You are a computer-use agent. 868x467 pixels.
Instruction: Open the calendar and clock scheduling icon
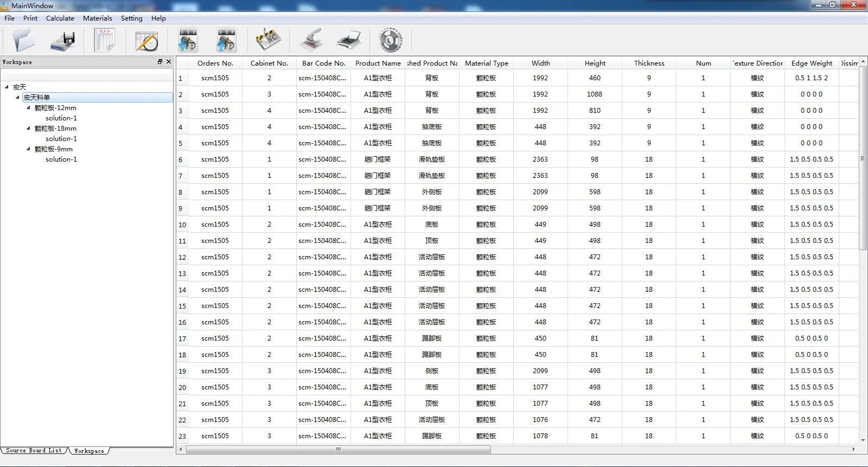[146, 41]
